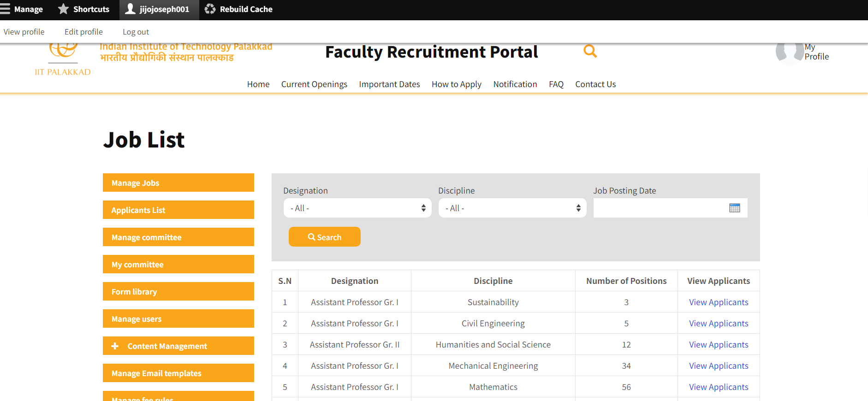The height and width of the screenshot is (401, 868).
Task: Click the orange magnifier search icon in header
Action: (x=590, y=51)
